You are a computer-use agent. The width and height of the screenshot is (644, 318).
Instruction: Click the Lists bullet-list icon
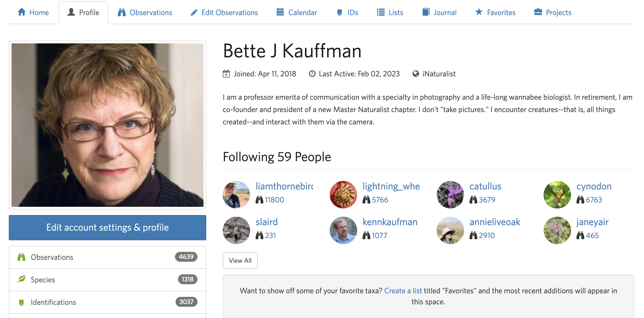point(380,12)
